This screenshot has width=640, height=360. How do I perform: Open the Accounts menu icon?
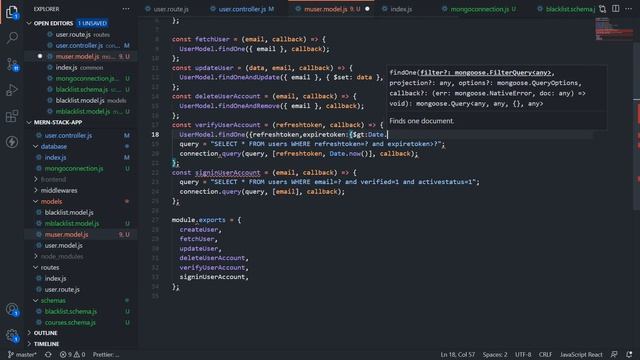click(x=12, y=309)
